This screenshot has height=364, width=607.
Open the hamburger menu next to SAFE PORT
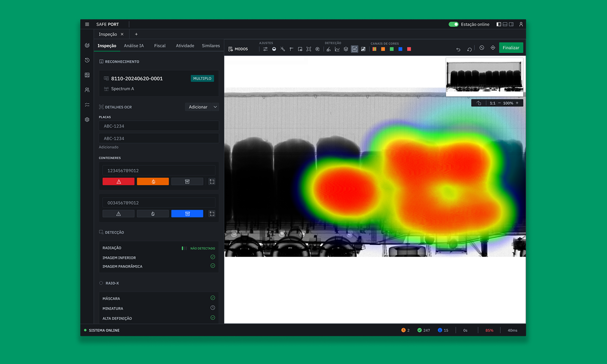tap(87, 24)
